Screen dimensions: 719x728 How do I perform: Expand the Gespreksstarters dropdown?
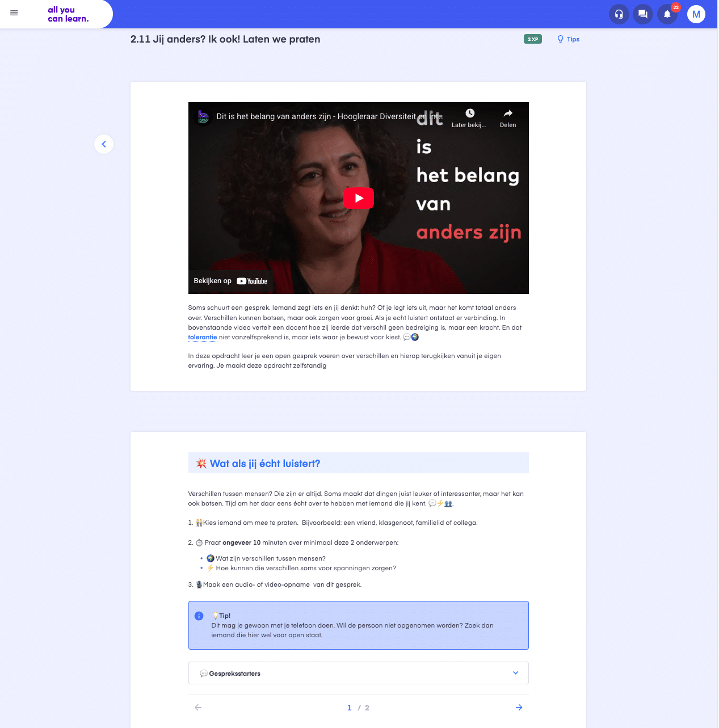[x=358, y=673]
